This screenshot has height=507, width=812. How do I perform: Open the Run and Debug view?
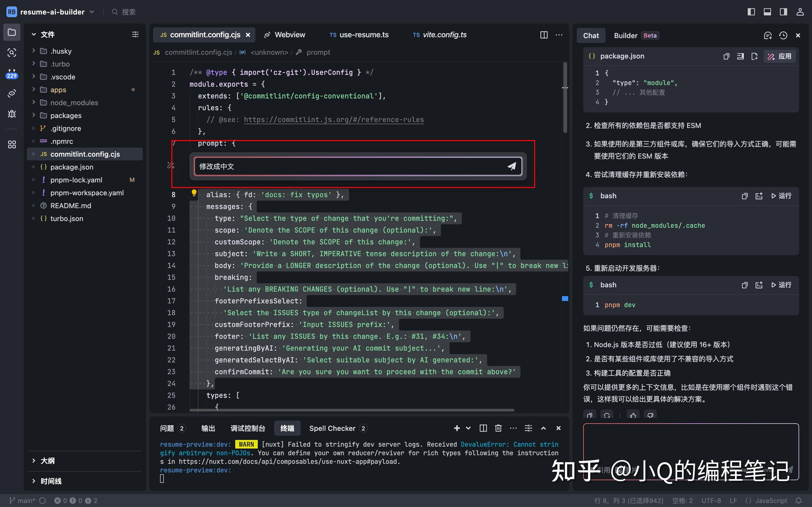[x=11, y=114]
